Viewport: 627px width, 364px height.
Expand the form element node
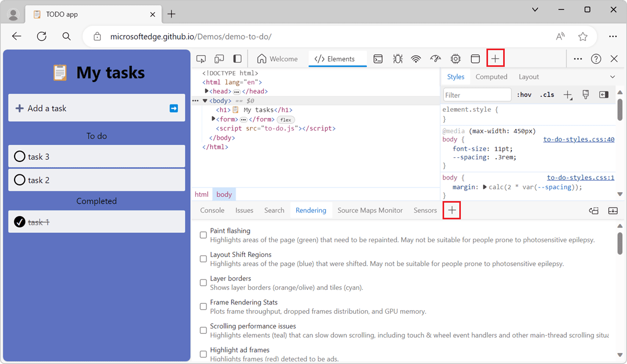coord(213,119)
